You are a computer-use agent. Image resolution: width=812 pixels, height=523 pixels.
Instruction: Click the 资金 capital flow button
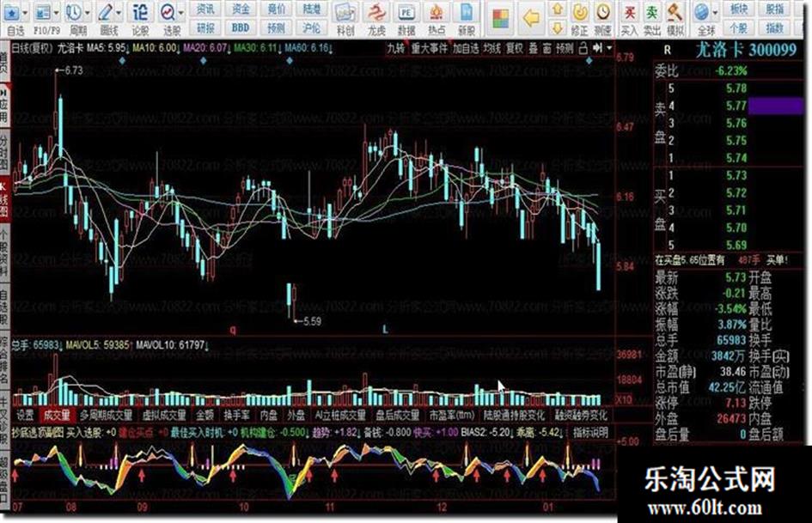click(241, 9)
